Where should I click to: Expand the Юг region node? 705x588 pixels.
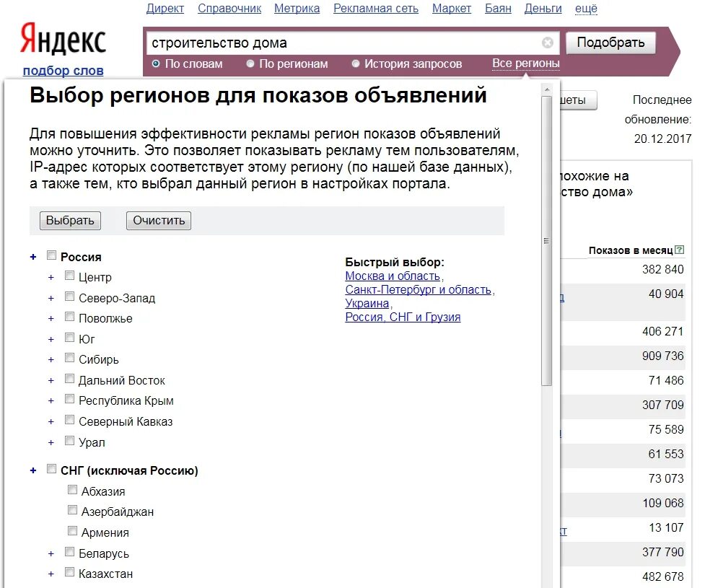coord(51,339)
